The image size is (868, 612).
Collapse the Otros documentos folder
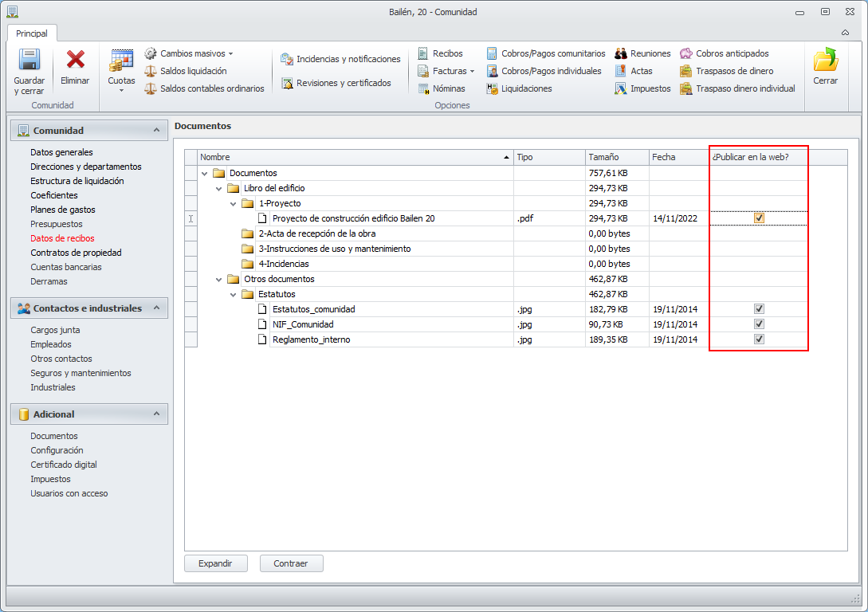coord(219,280)
